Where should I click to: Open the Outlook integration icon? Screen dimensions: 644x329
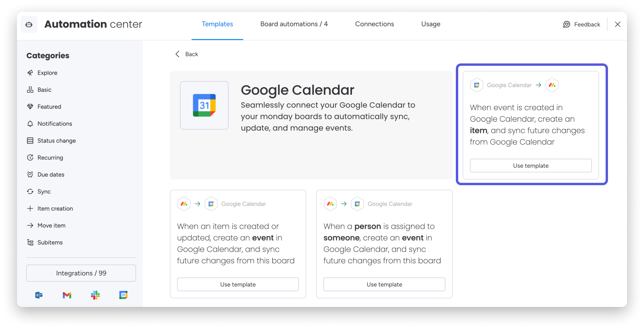pyautogui.click(x=39, y=295)
